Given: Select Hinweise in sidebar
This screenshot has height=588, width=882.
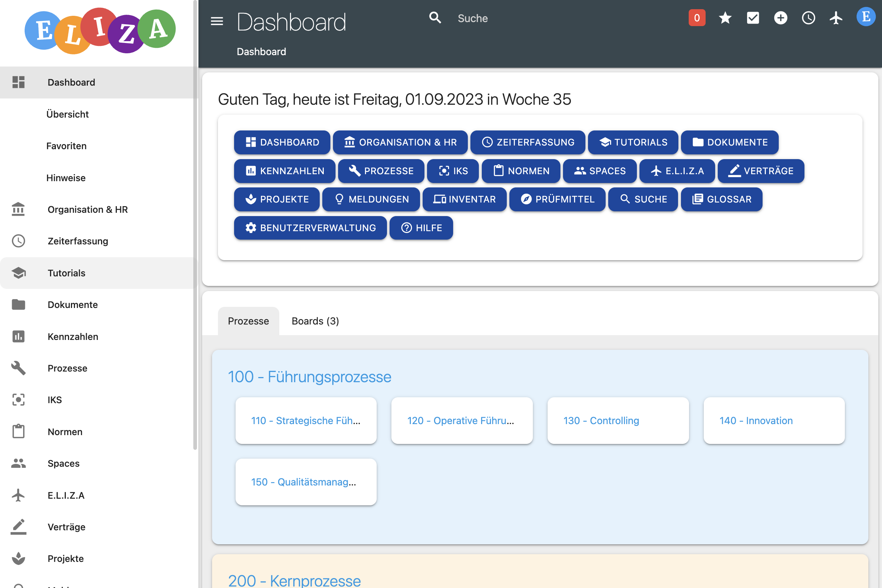Looking at the screenshot, I should click(x=66, y=178).
